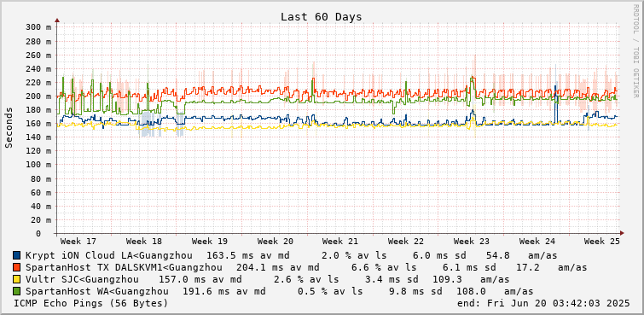Click the end timestamp Fri Jun 20

(x=543, y=304)
